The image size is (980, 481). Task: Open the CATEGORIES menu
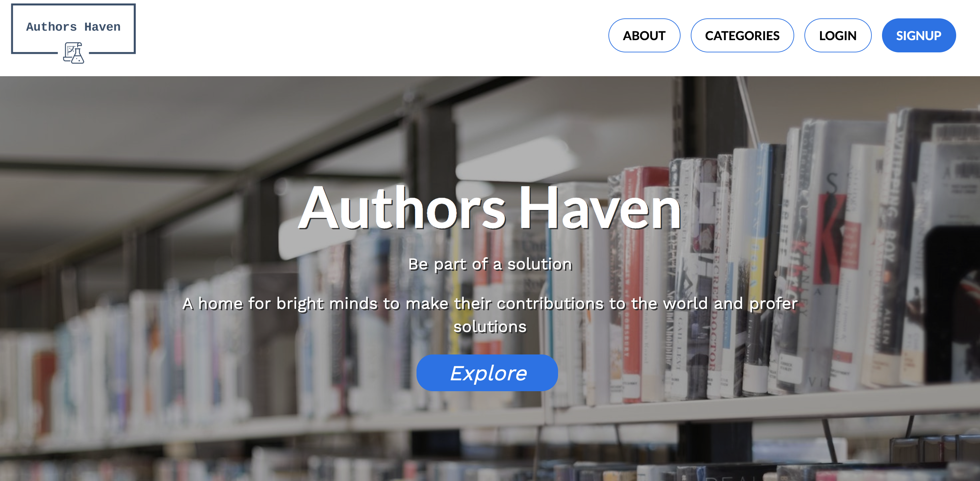click(x=742, y=35)
